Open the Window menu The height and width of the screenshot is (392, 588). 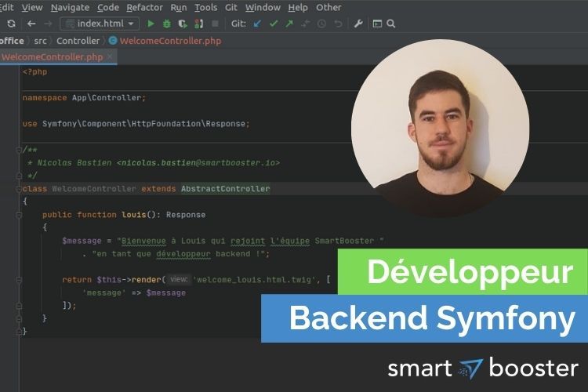point(263,8)
